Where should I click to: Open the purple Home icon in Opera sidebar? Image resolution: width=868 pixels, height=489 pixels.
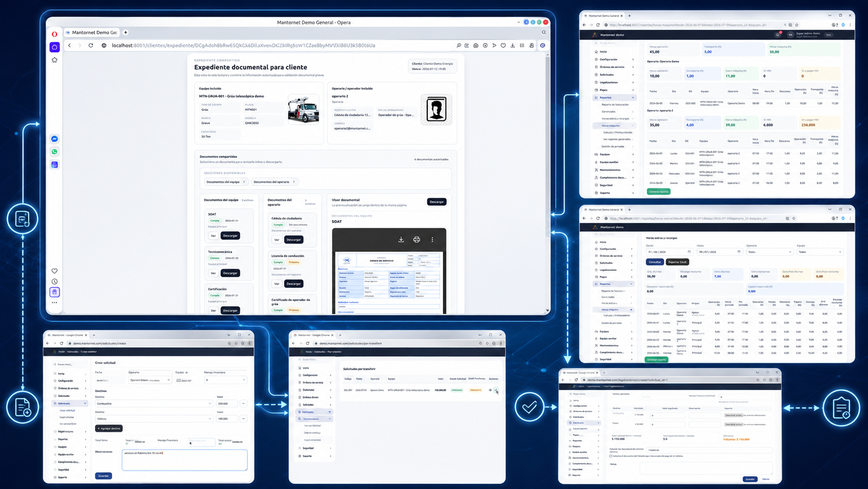pyautogui.click(x=55, y=47)
